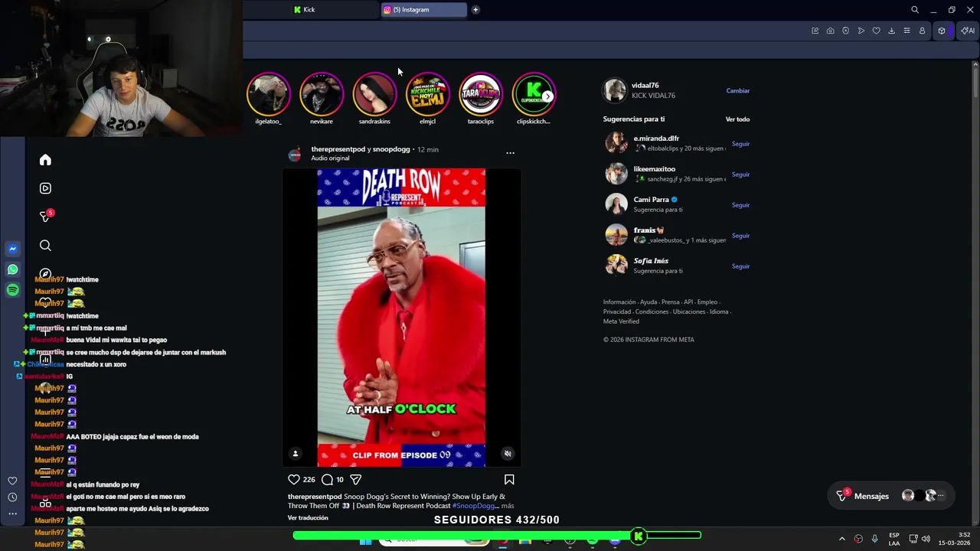Open comments on the post
This screenshot has height=551, width=980.
(x=327, y=480)
